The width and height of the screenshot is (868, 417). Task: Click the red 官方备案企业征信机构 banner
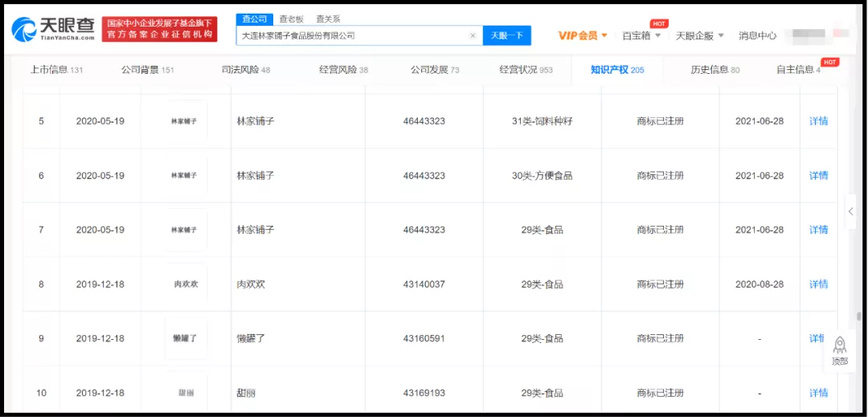[159, 29]
